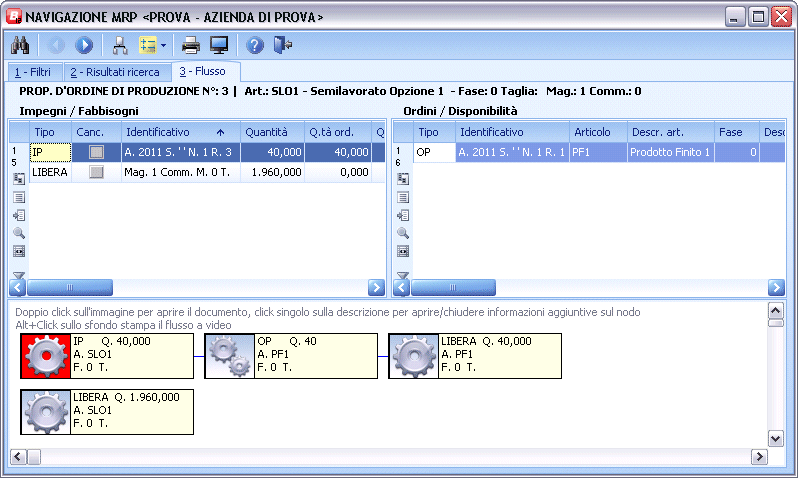The height and width of the screenshot is (478, 798).
Task: Click the grayed back arrow button
Action: [56, 45]
